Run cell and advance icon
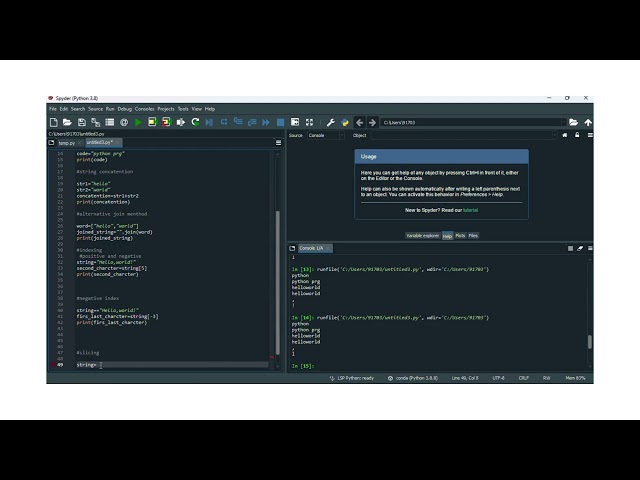Screen dimensions: 640x480 coord(166,122)
